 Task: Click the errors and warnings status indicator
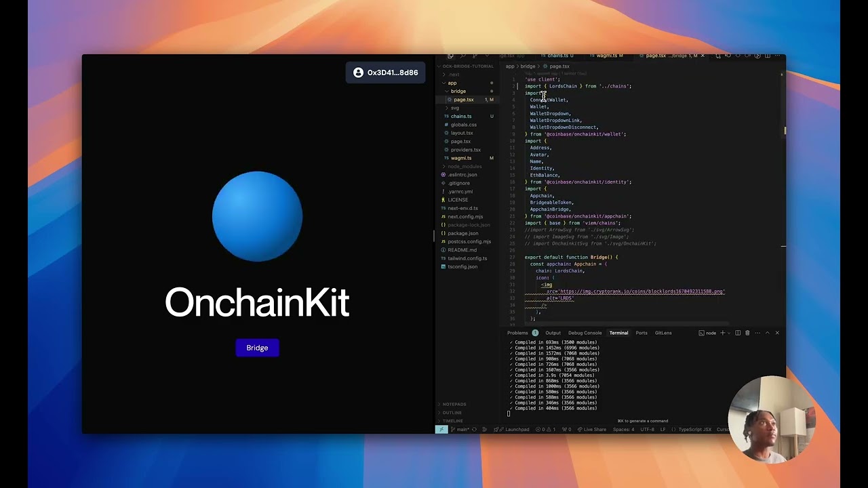click(x=545, y=429)
